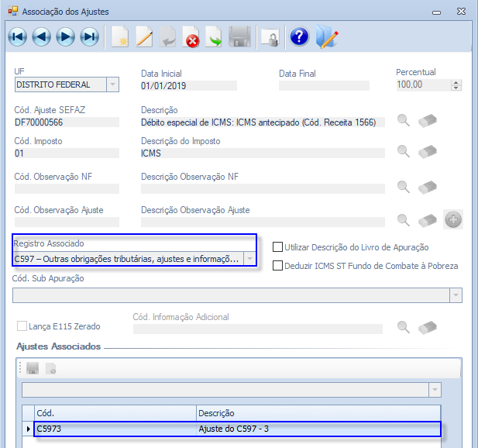Click Data Final field
This screenshot has width=478, height=448.
(x=324, y=86)
